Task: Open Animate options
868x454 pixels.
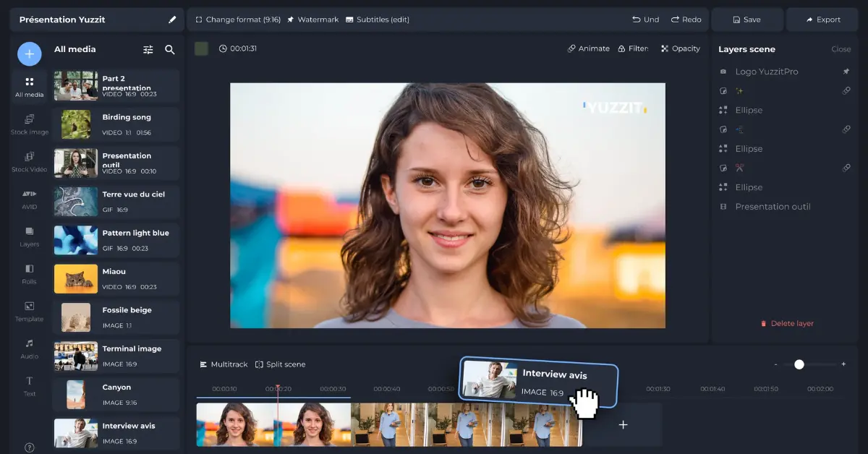Action: tap(588, 48)
